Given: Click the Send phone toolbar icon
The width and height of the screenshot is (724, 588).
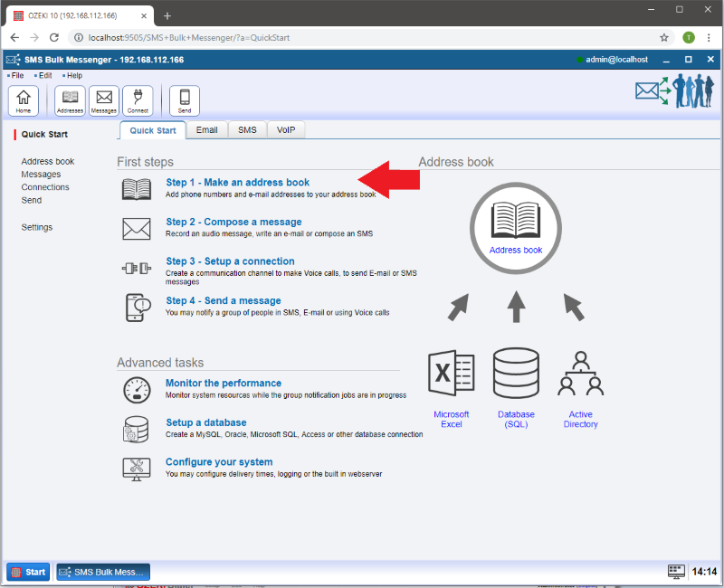Looking at the screenshot, I should click(185, 100).
